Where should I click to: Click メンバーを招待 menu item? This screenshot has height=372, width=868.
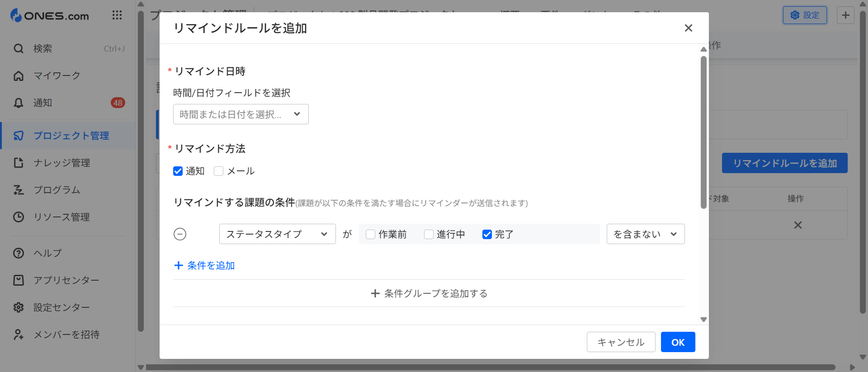tap(68, 334)
